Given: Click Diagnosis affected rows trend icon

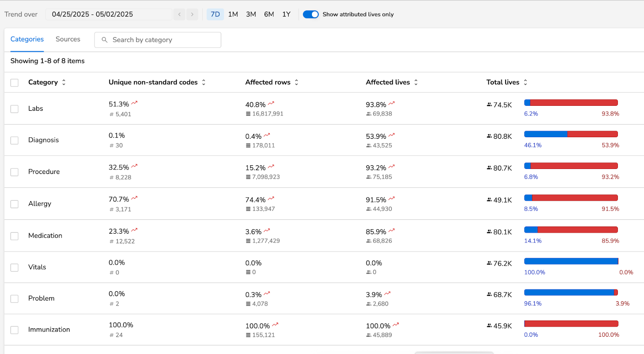Looking at the screenshot, I should [x=267, y=135].
